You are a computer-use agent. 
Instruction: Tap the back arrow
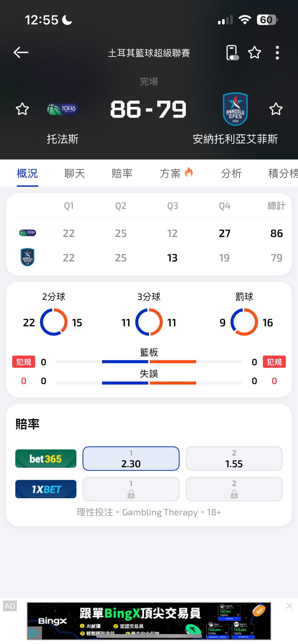(x=21, y=52)
